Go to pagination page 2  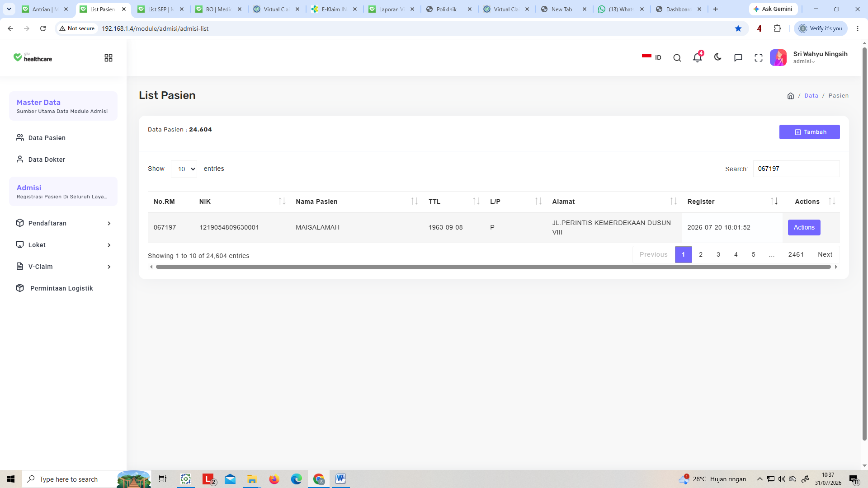coord(701,254)
